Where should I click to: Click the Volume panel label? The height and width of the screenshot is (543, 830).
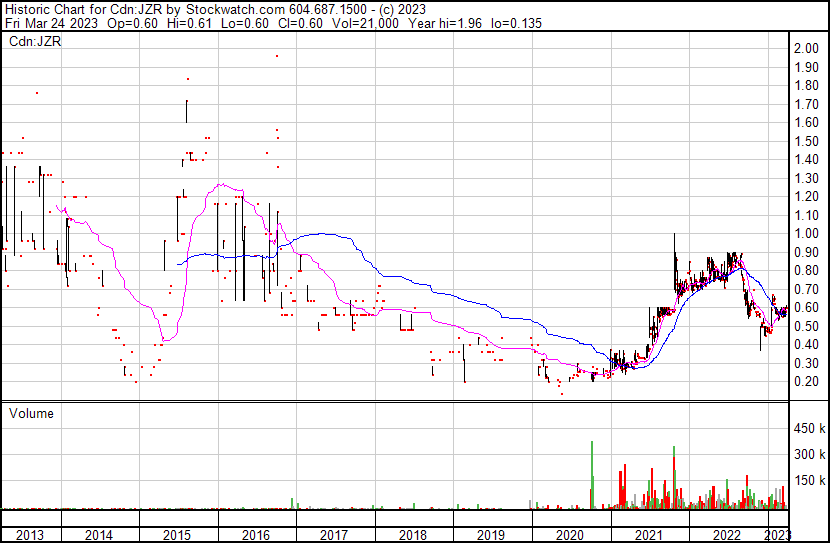pos(32,413)
